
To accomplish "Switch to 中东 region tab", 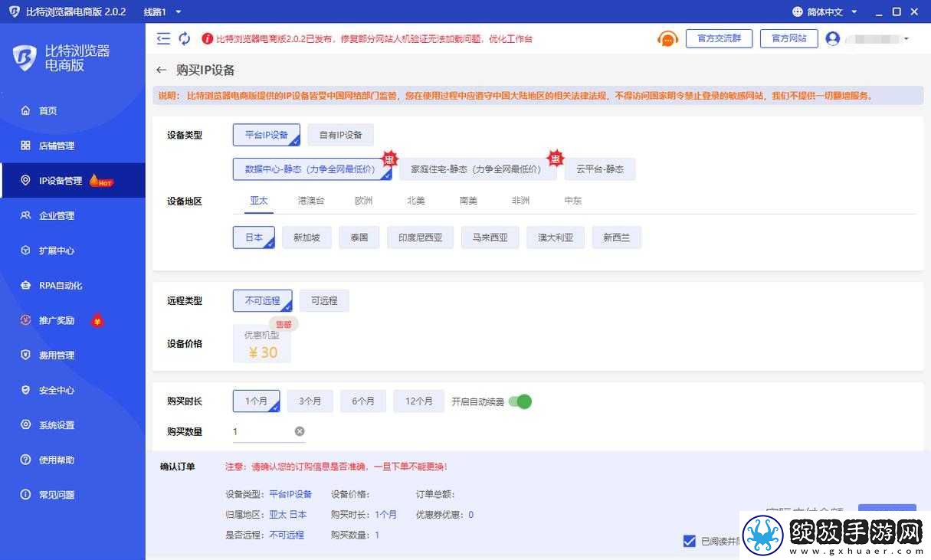I will [572, 201].
